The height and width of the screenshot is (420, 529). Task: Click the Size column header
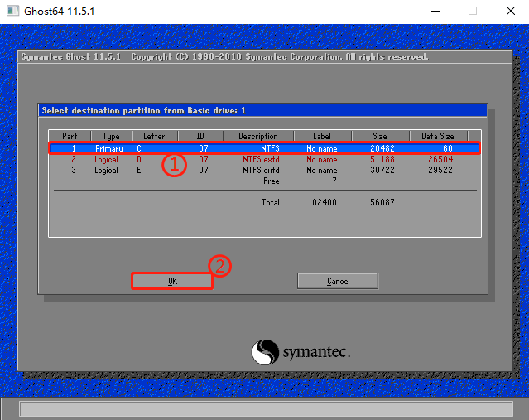(x=380, y=136)
